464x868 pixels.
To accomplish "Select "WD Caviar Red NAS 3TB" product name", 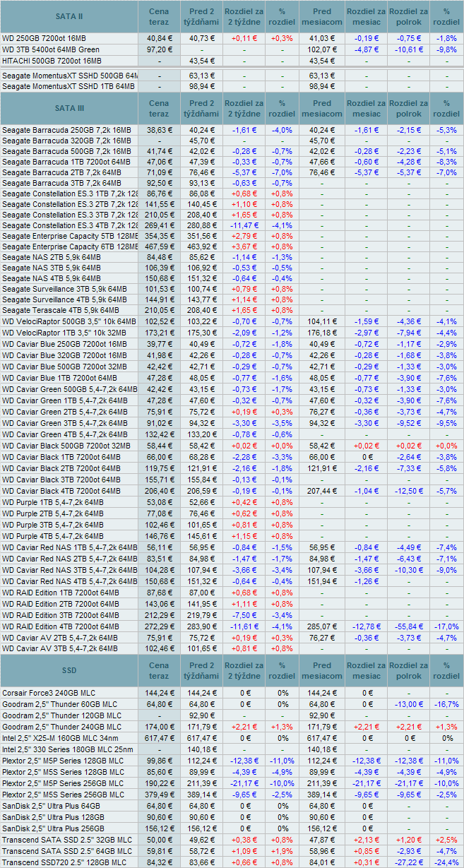I will pyautogui.click(x=69, y=570).
